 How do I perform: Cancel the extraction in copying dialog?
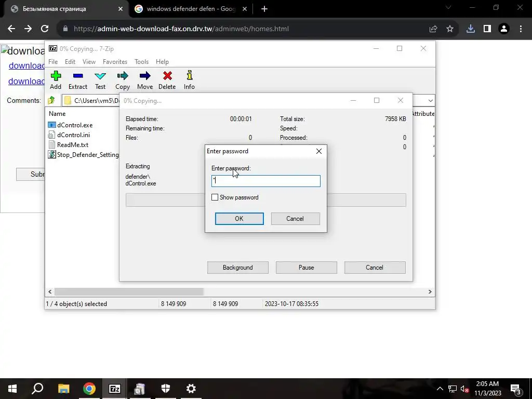tap(375, 268)
